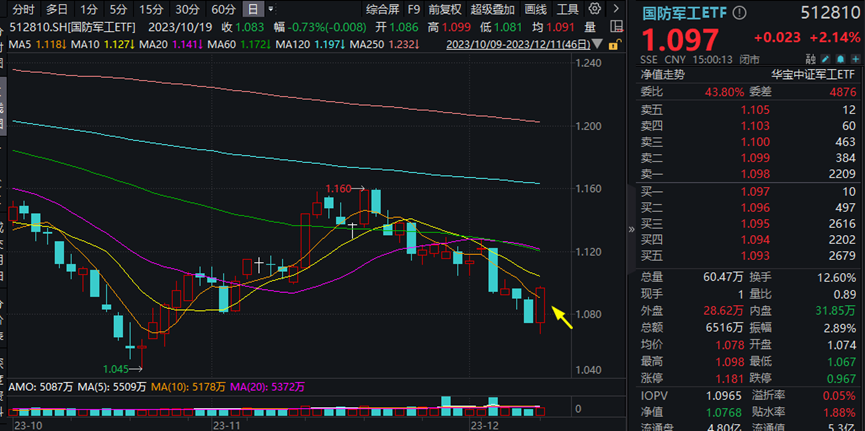The width and height of the screenshot is (865, 431).
Task: Select the 多日 multi-day view
Action: [x=57, y=9]
